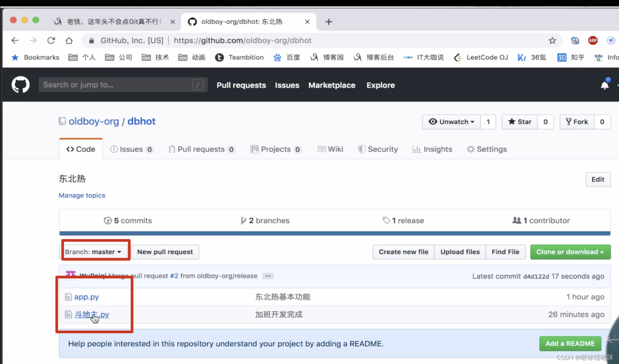
Task: Open the Bookmarks star folder
Action: (x=35, y=57)
